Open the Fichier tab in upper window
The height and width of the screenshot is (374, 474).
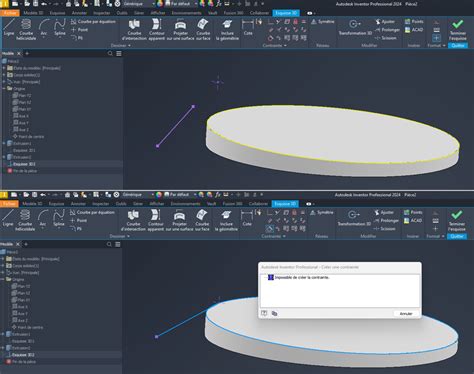click(10, 13)
